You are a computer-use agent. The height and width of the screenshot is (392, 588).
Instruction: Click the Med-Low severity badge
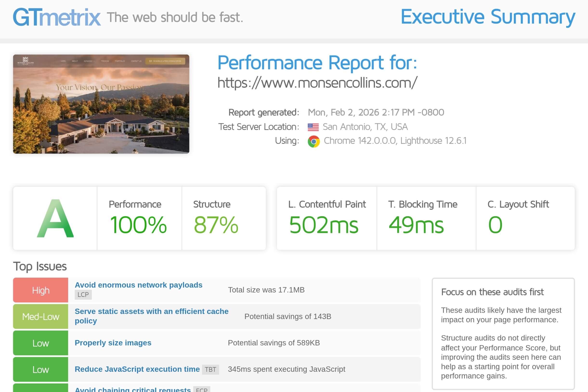[40, 316]
